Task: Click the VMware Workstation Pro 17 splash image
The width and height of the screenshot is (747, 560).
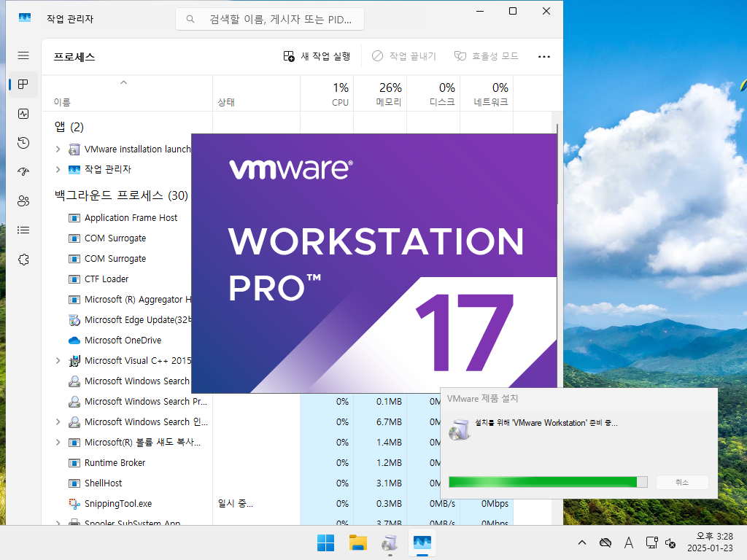Action: point(374,263)
